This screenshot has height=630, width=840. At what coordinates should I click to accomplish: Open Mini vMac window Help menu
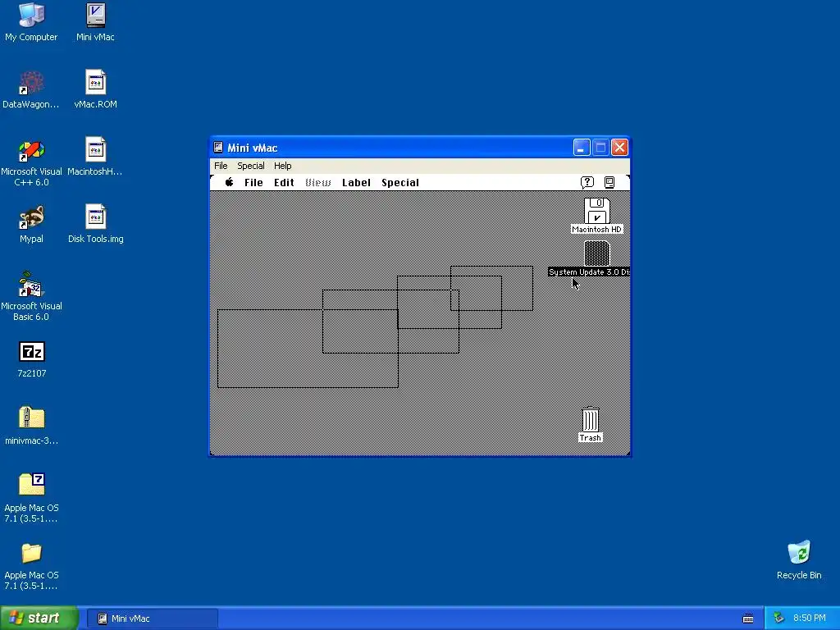(x=283, y=166)
